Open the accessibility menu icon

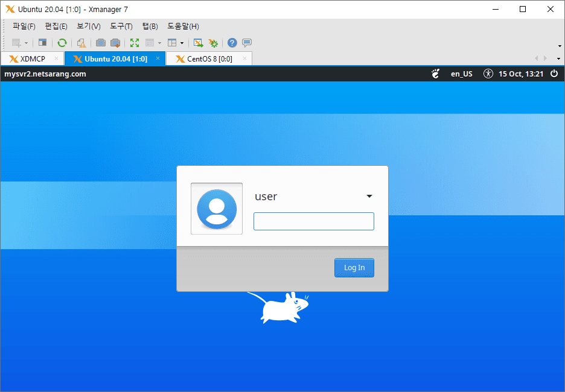tap(488, 74)
